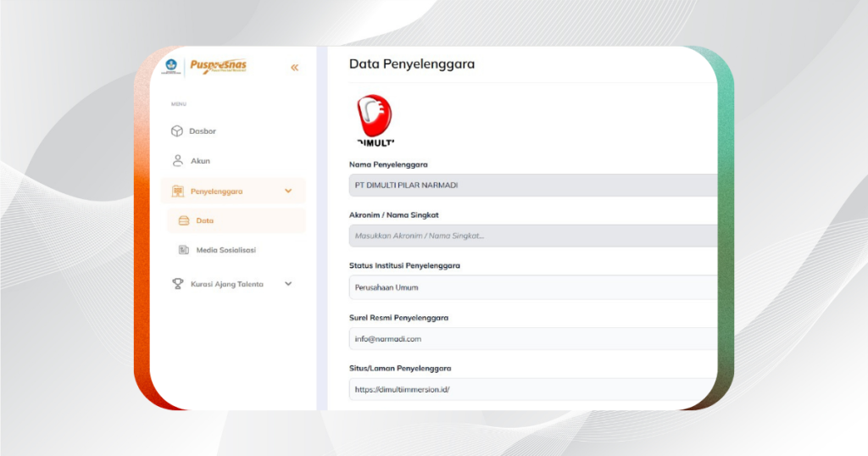Screen dimensions: 868x456
Task: Click the Kurasi Ajang Talenta trophy icon
Action: coord(177,284)
